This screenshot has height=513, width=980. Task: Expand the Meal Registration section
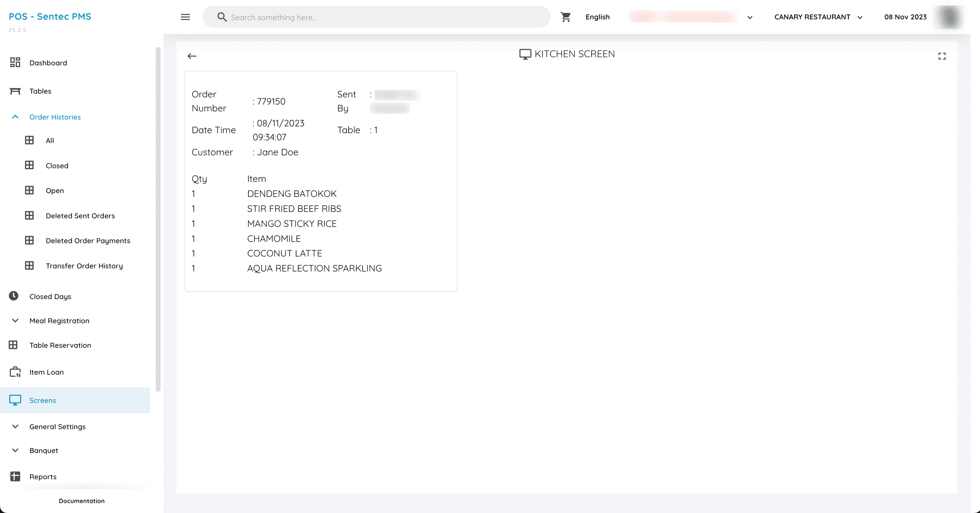[15, 321]
